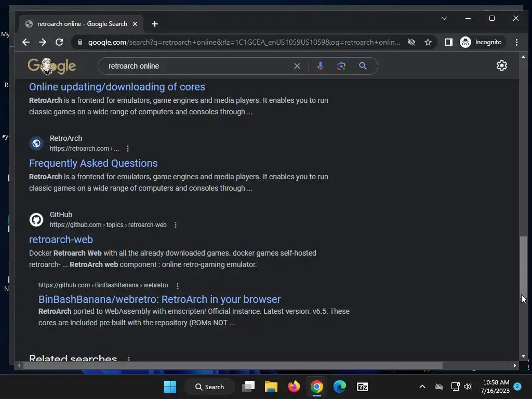The image size is (532, 399).
Task: Click the scroll up arrow
Action: pos(524,57)
